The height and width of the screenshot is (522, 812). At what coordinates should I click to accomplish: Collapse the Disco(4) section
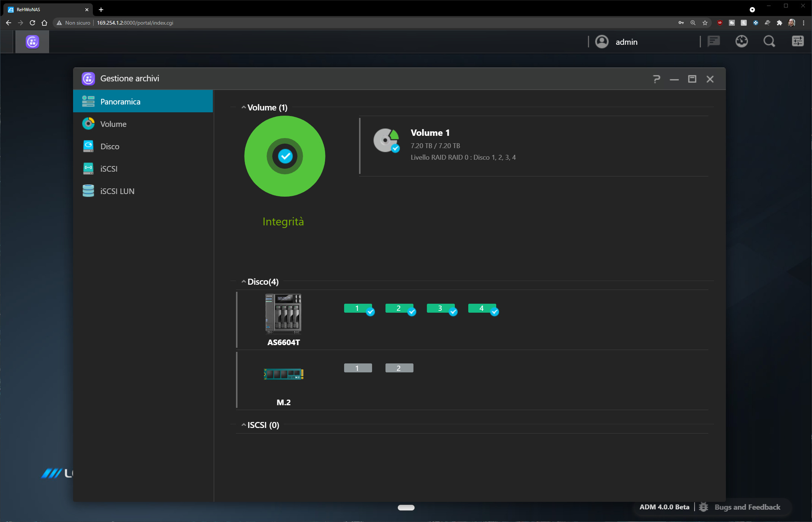[x=244, y=282]
